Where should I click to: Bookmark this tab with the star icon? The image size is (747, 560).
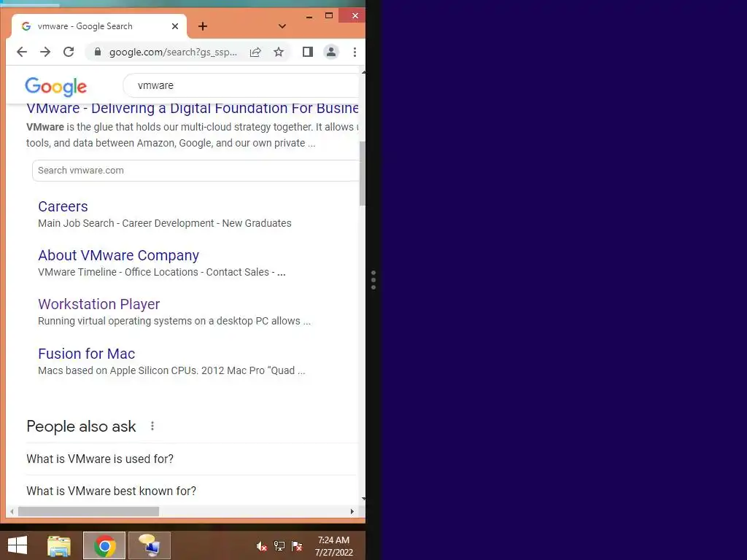click(x=279, y=52)
